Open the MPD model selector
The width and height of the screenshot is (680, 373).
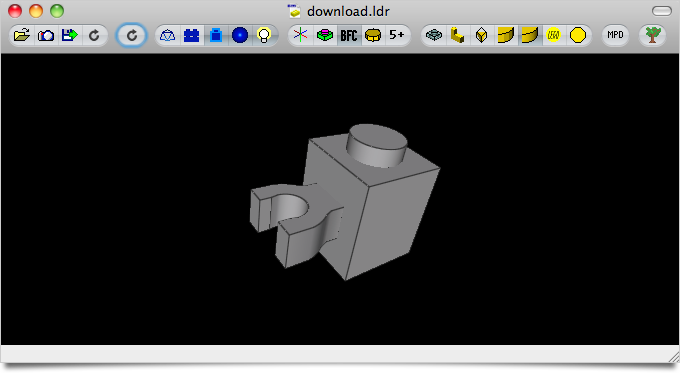[x=615, y=35]
